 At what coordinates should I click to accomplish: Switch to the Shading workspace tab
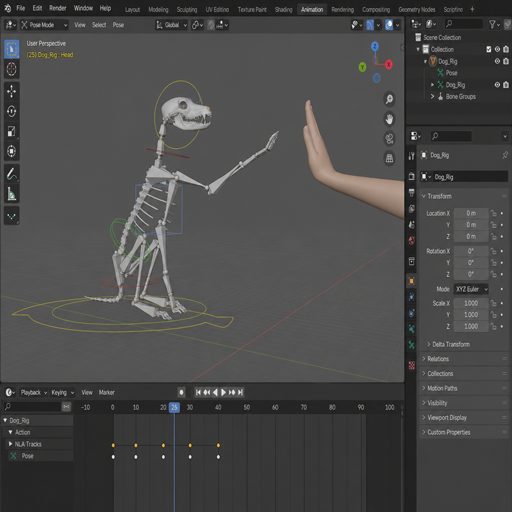pyautogui.click(x=283, y=10)
